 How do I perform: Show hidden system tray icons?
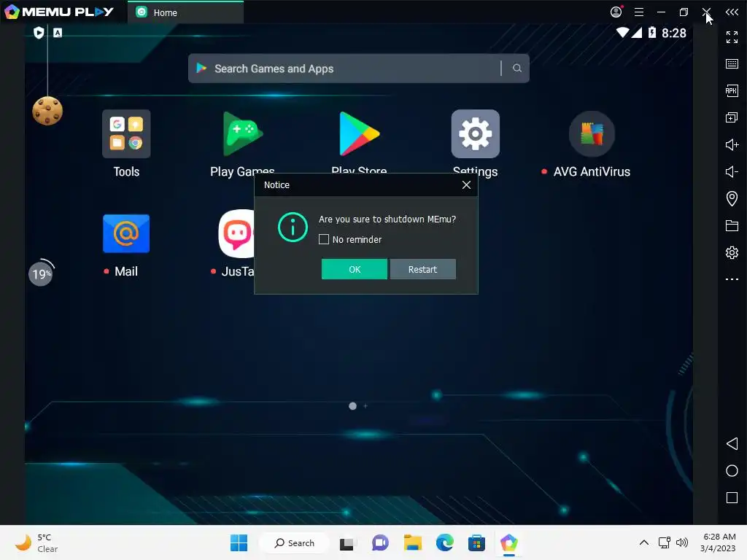643,542
